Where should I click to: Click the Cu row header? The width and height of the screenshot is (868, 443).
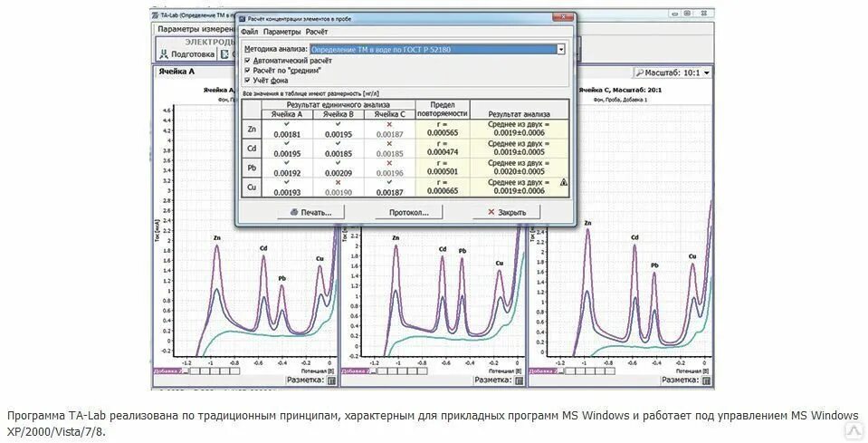[x=252, y=188]
